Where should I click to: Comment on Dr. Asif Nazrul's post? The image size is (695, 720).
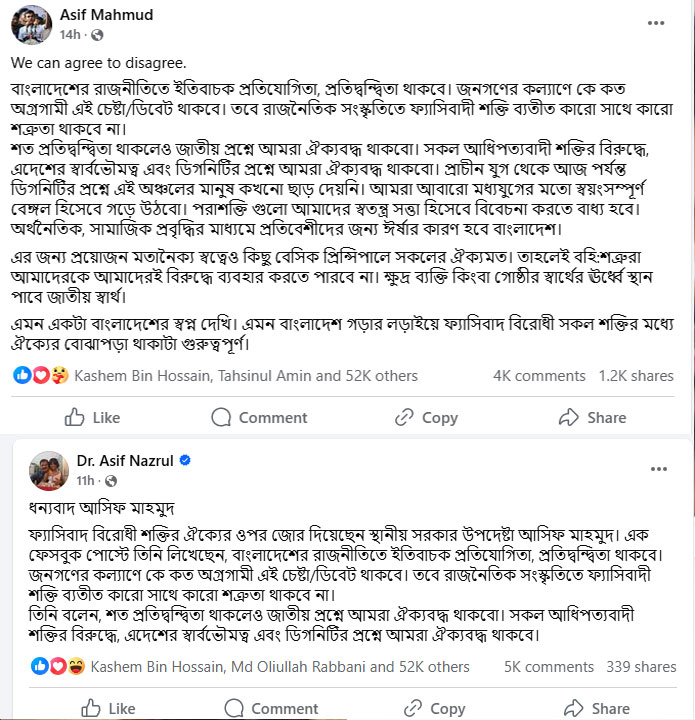coord(271,708)
